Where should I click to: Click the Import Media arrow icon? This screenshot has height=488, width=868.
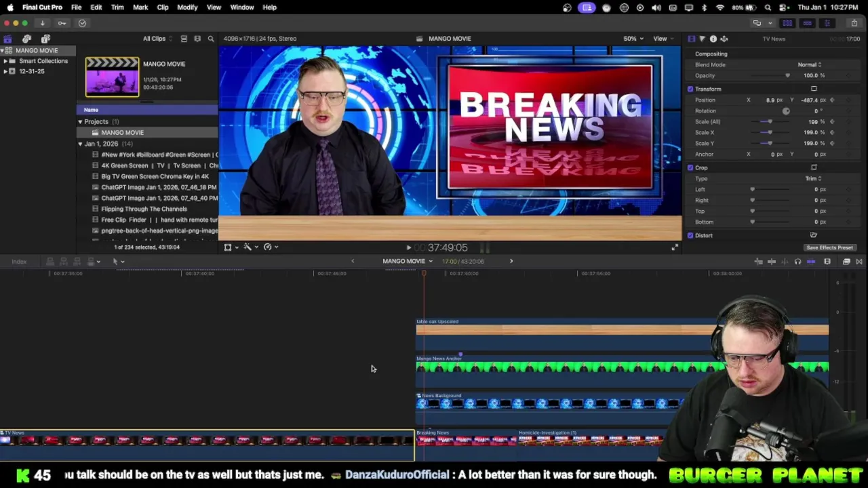click(42, 23)
